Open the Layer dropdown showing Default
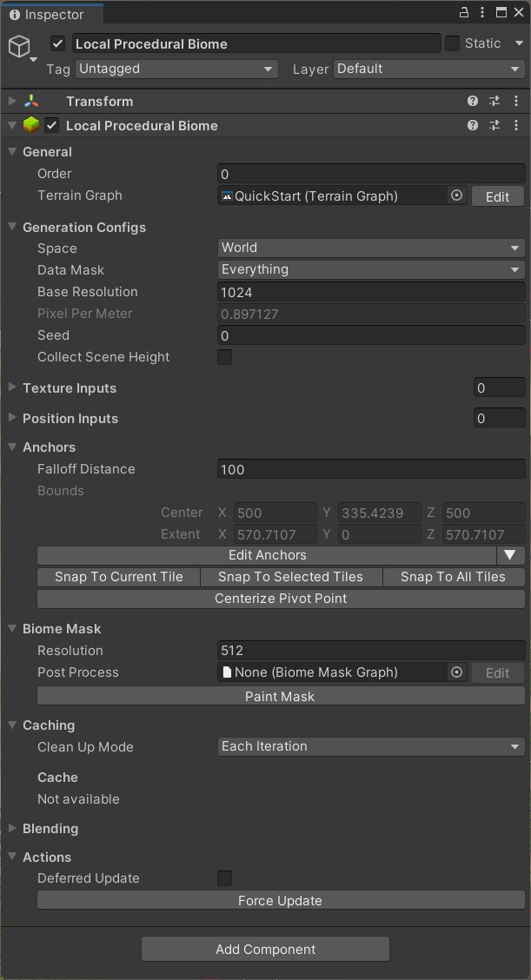The height and width of the screenshot is (980, 531). click(x=429, y=69)
